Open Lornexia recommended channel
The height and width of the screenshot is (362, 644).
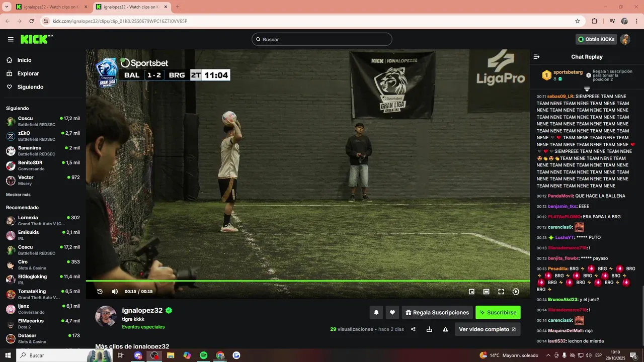[43, 220]
